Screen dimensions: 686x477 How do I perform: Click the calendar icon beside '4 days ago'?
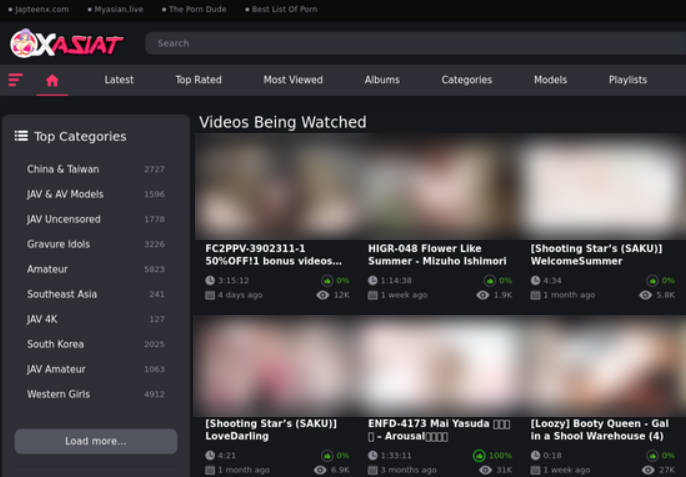(210, 295)
